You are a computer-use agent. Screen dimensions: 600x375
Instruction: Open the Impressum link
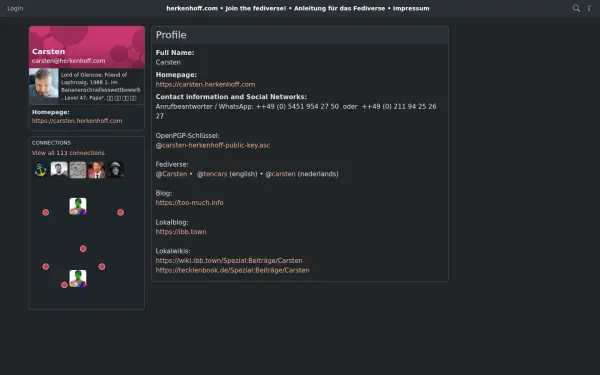(x=411, y=8)
